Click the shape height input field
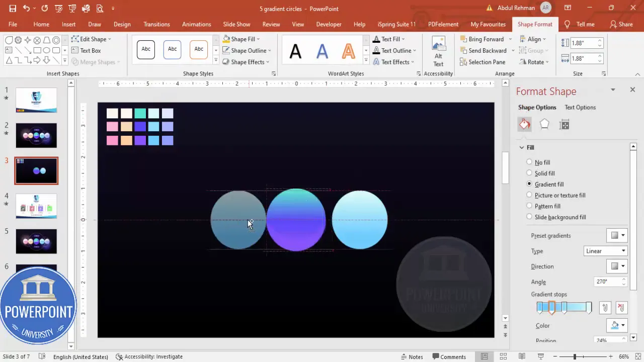 tap(584, 43)
